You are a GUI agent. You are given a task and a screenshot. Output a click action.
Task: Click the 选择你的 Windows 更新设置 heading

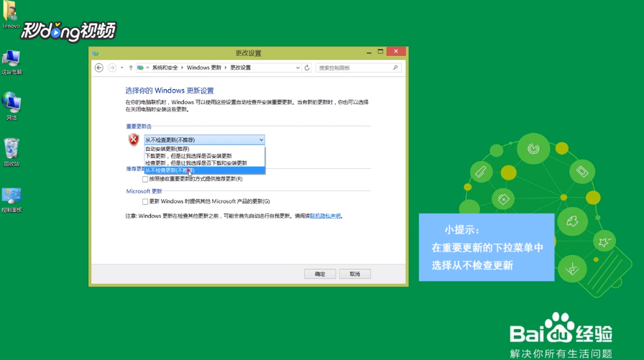tap(170, 91)
